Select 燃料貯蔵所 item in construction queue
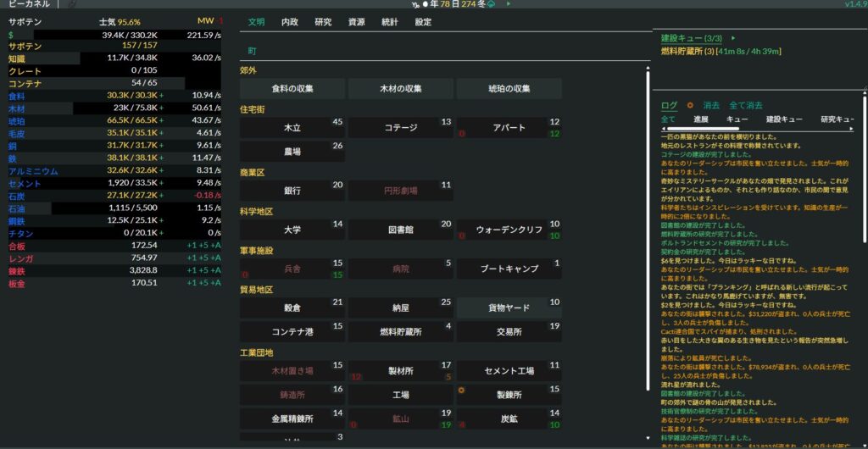This screenshot has height=449, width=868. (x=687, y=52)
